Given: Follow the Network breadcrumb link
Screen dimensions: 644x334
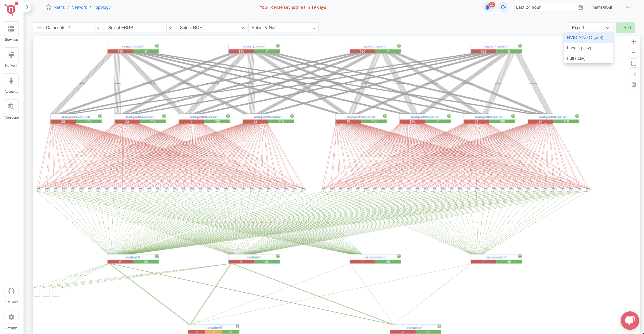Looking at the screenshot, I should (79, 7).
